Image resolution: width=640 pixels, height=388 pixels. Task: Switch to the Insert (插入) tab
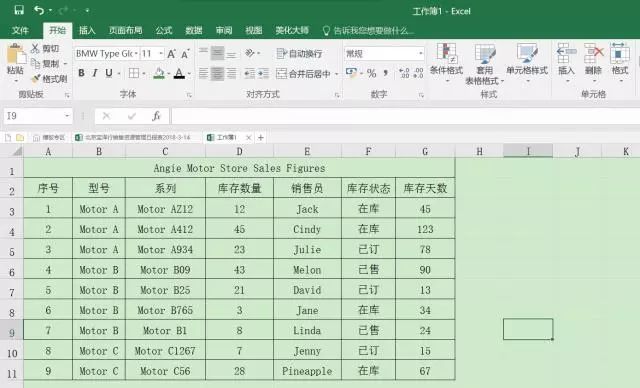[87, 30]
